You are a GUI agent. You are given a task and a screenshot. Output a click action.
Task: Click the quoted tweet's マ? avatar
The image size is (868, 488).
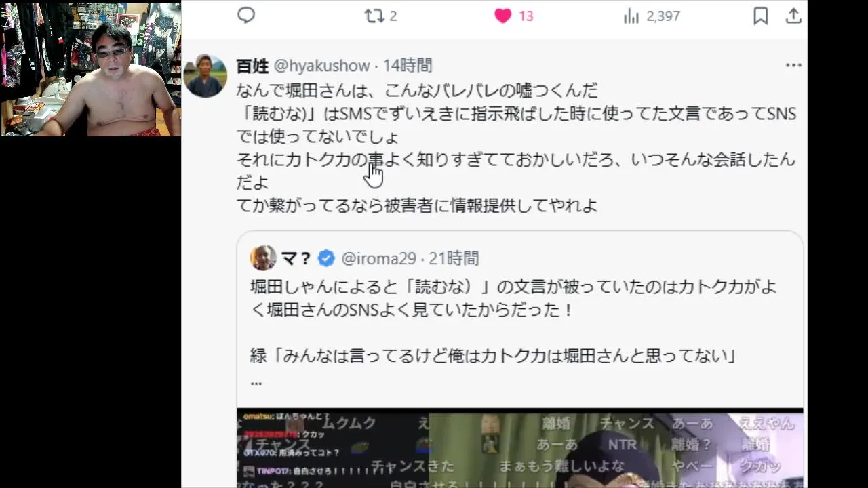click(x=263, y=258)
